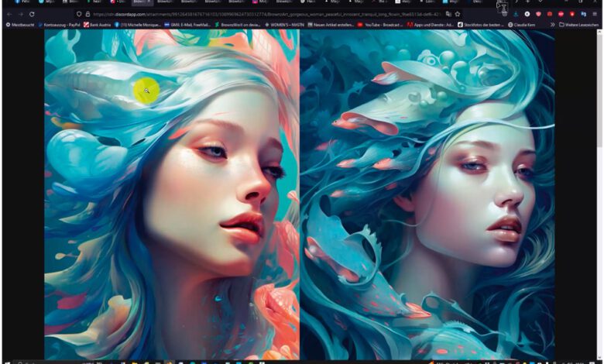The width and height of the screenshot is (604, 364).
Task: Open the Bank Austria bookmark
Action: (98, 25)
